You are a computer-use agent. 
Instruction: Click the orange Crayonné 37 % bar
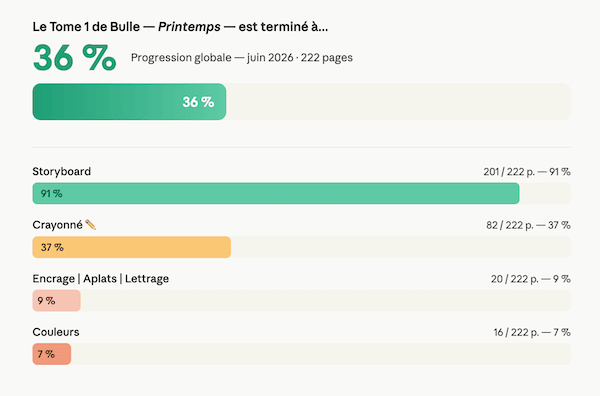point(132,247)
